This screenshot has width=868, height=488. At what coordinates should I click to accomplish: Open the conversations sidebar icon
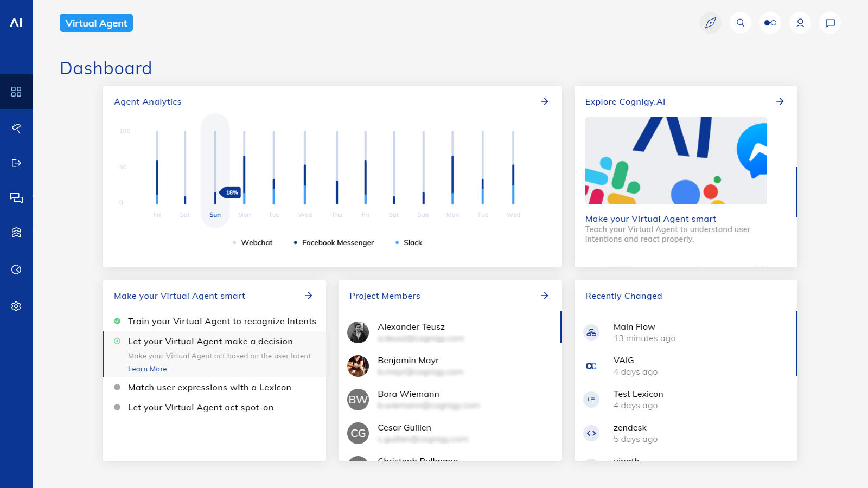pos(16,198)
